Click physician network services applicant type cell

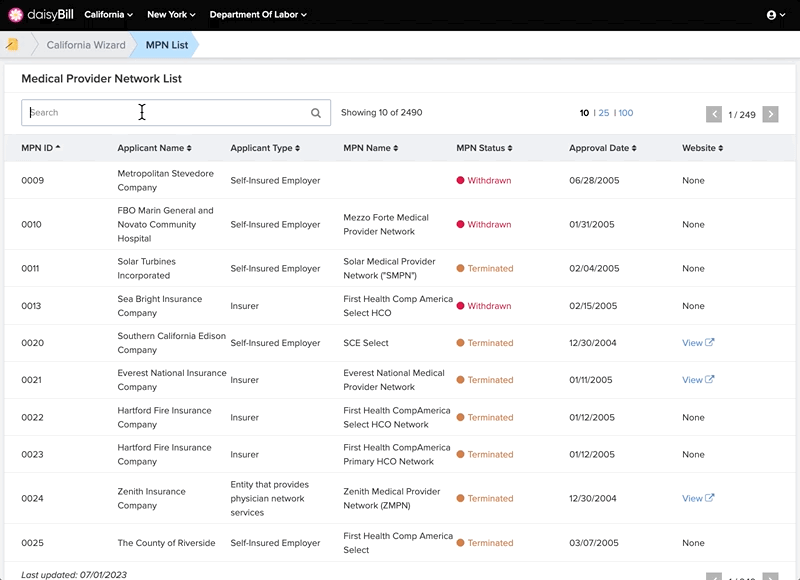click(x=269, y=498)
